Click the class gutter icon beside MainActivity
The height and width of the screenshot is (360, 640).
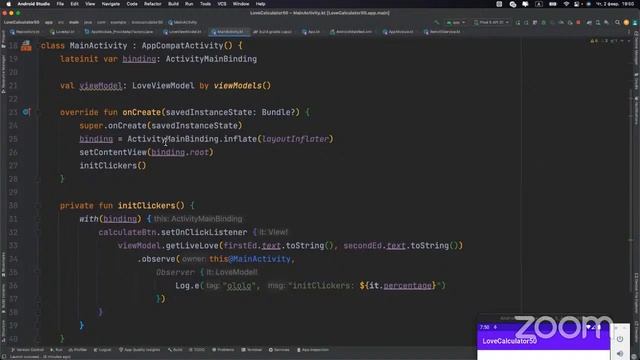click(26, 45)
